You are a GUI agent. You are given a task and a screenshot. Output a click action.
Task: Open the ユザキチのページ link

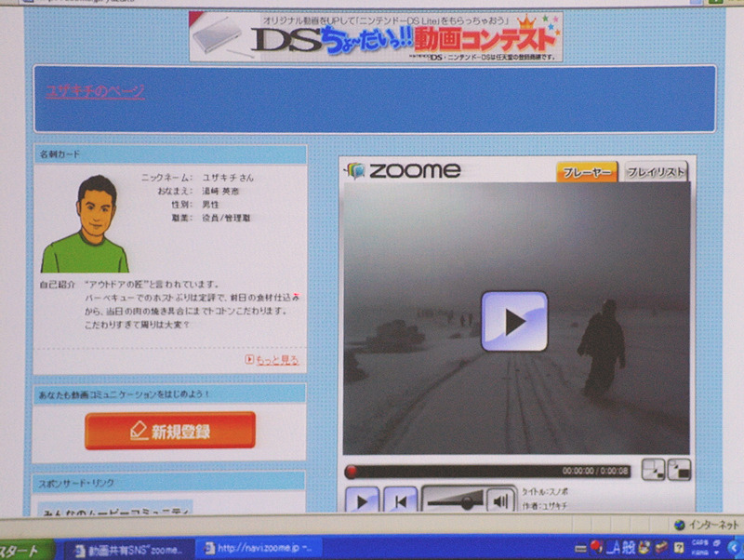(x=95, y=91)
